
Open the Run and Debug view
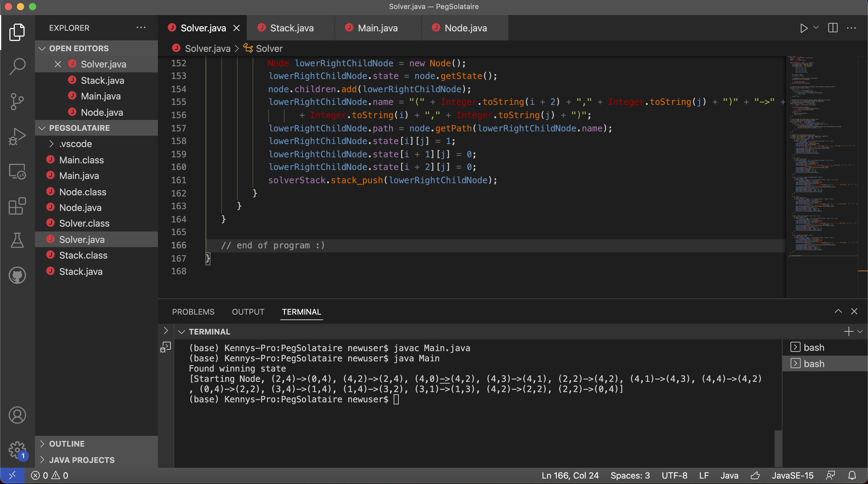click(x=17, y=136)
